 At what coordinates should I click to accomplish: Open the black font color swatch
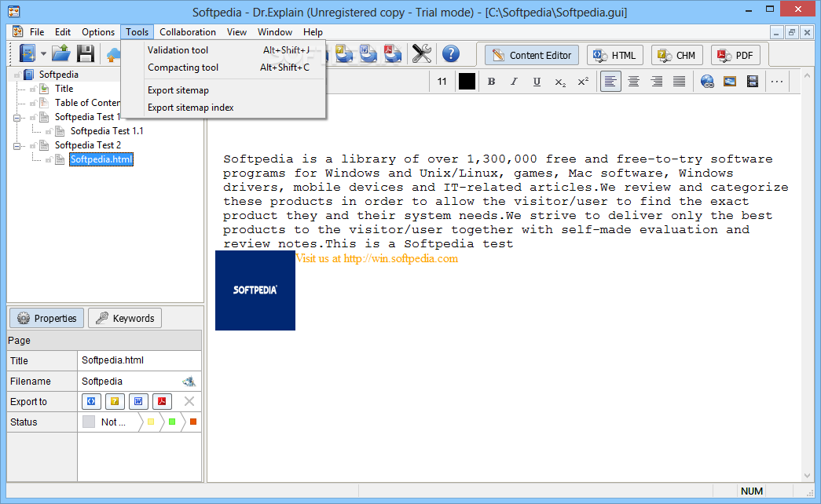tap(467, 82)
